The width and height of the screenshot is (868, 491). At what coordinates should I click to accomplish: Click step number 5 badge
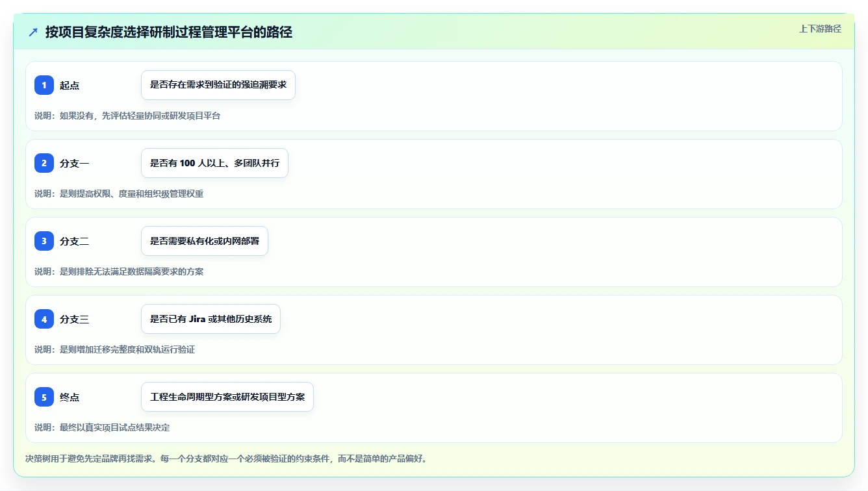(44, 397)
